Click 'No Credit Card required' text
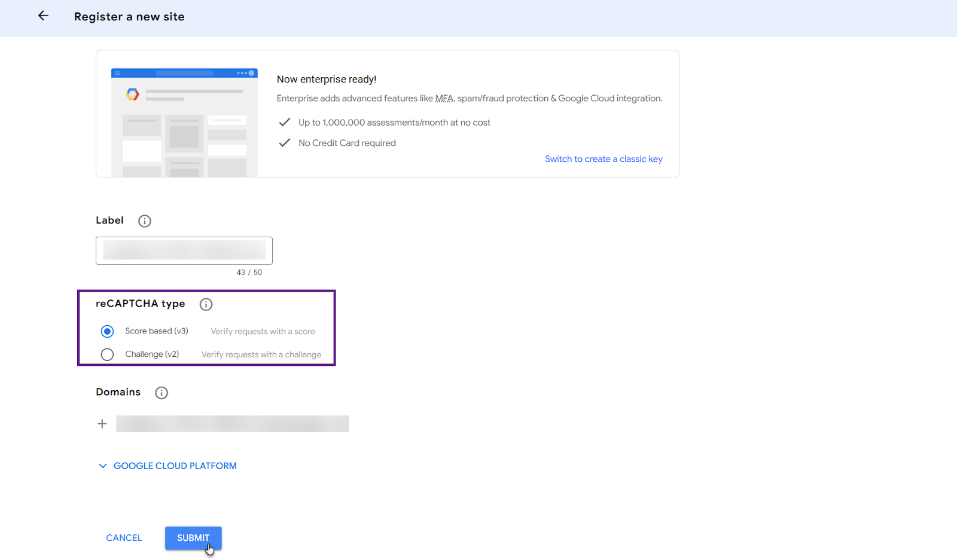Image resolution: width=957 pixels, height=560 pixels. 347,143
